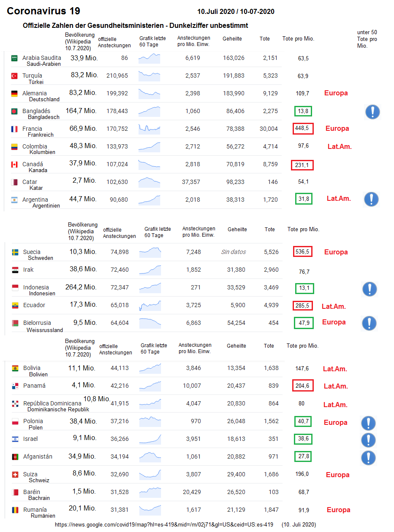The width and height of the screenshot is (394, 532).
Task: Click the Switzerland flag icon
Action: 15,475
